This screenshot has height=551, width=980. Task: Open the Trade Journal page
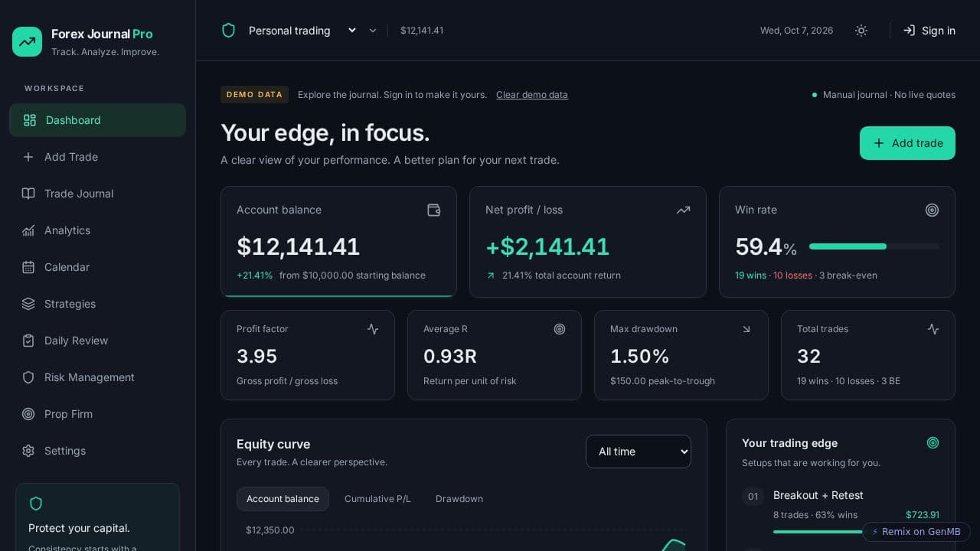(97, 194)
